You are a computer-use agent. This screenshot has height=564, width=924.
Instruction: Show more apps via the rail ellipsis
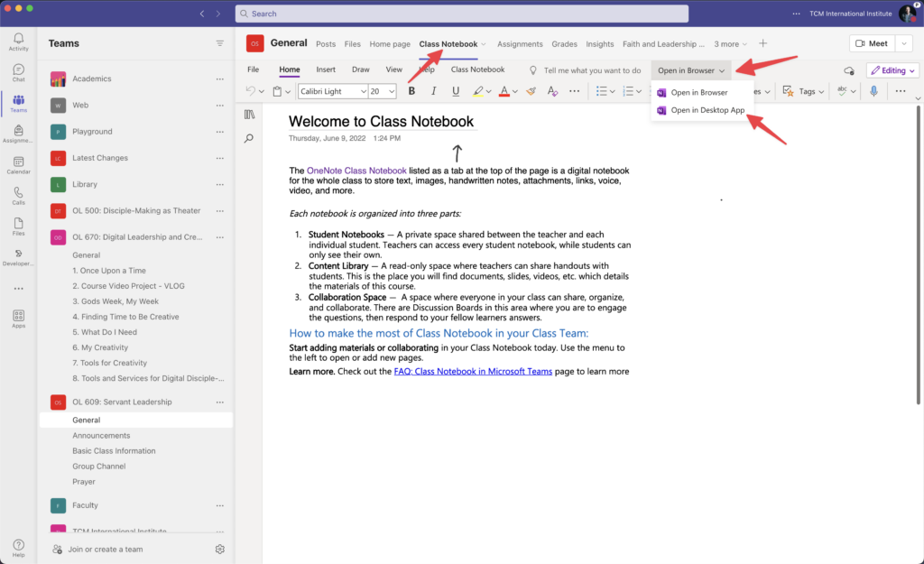click(18, 289)
